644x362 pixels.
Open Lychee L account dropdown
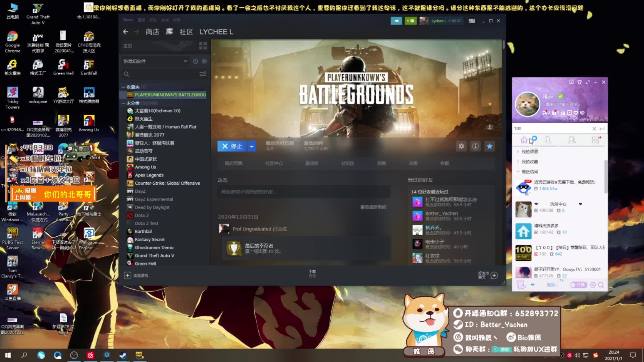[x=446, y=21]
